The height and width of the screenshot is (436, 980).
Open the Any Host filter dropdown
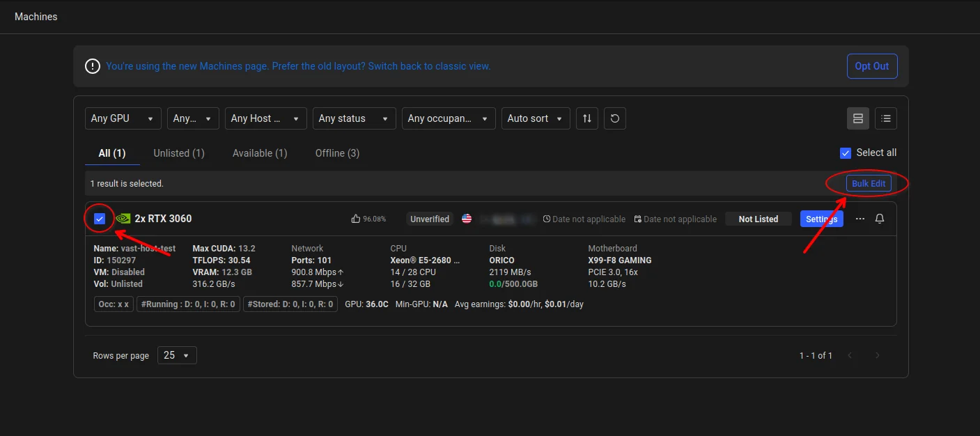coord(266,118)
